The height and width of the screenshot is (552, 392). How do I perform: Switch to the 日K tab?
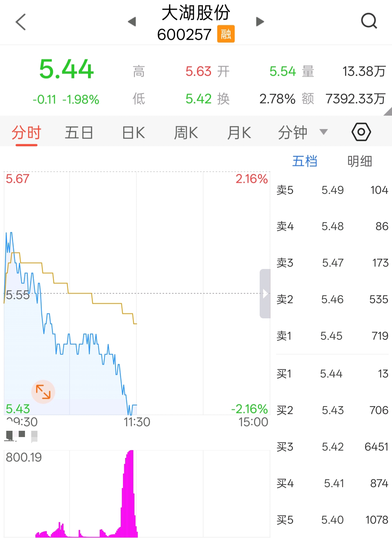click(134, 132)
